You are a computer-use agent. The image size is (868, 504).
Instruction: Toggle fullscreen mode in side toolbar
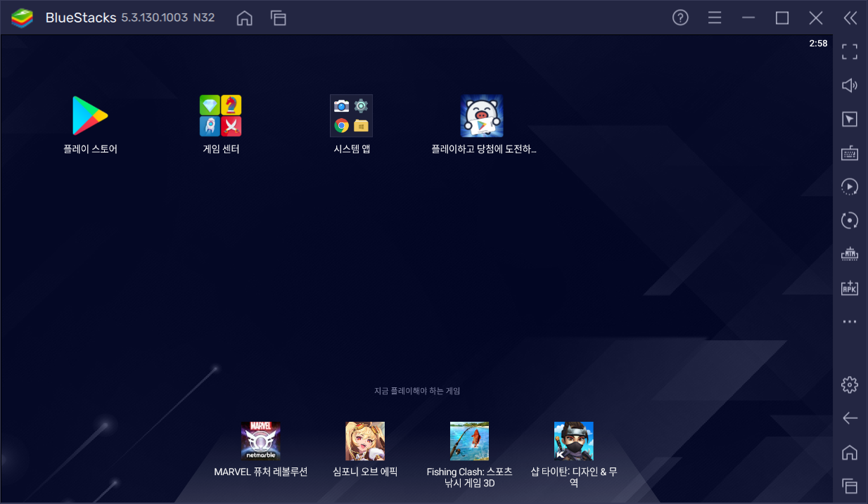[x=850, y=51]
